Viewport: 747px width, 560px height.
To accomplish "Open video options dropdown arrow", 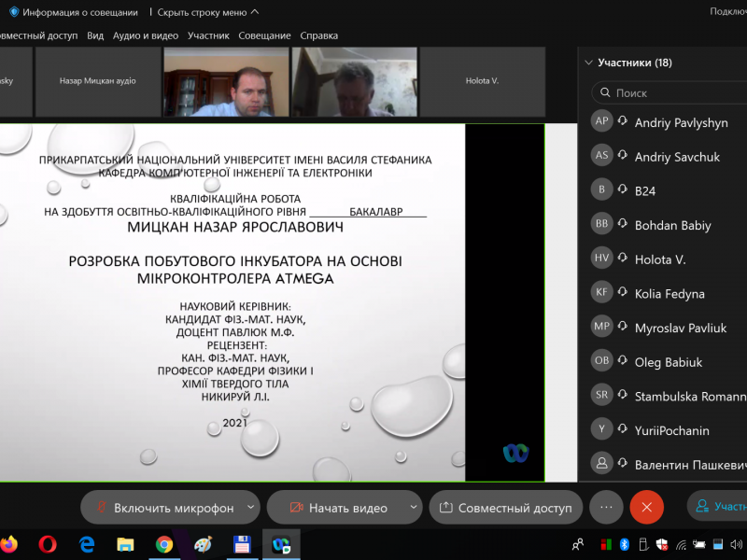I will point(413,508).
